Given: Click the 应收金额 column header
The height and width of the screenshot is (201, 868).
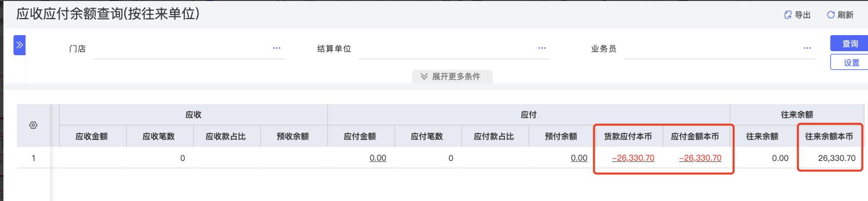Looking at the screenshot, I should tap(91, 137).
